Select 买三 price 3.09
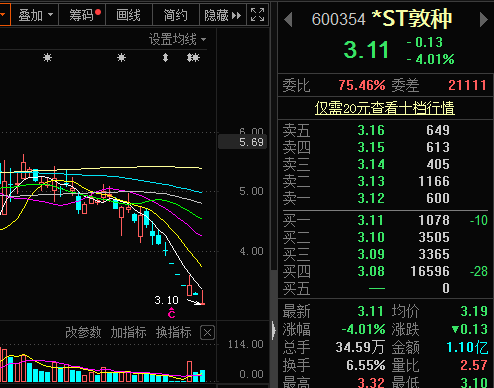 pyautogui.click(x=371, y=254)
